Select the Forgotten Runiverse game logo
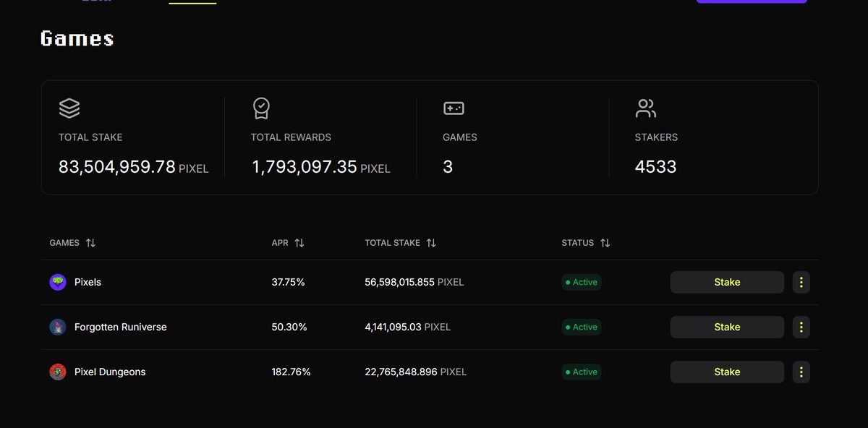The height and width of the screenshot is (428, 868). [58, 327]
